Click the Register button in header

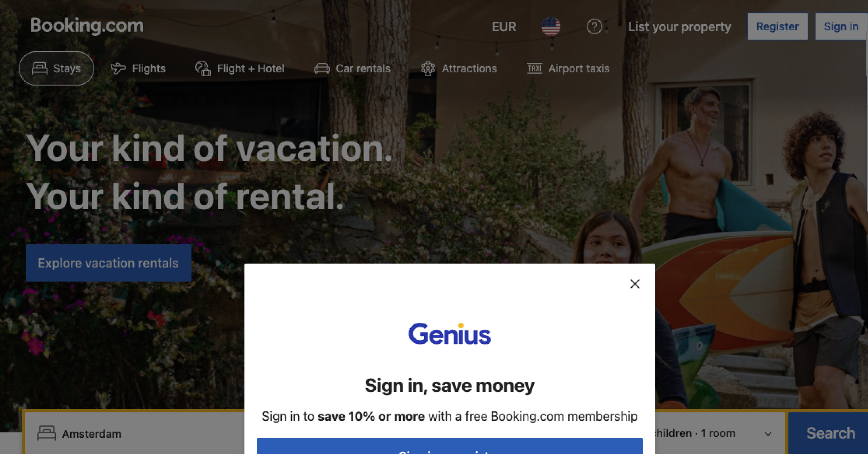pos(778,26)
